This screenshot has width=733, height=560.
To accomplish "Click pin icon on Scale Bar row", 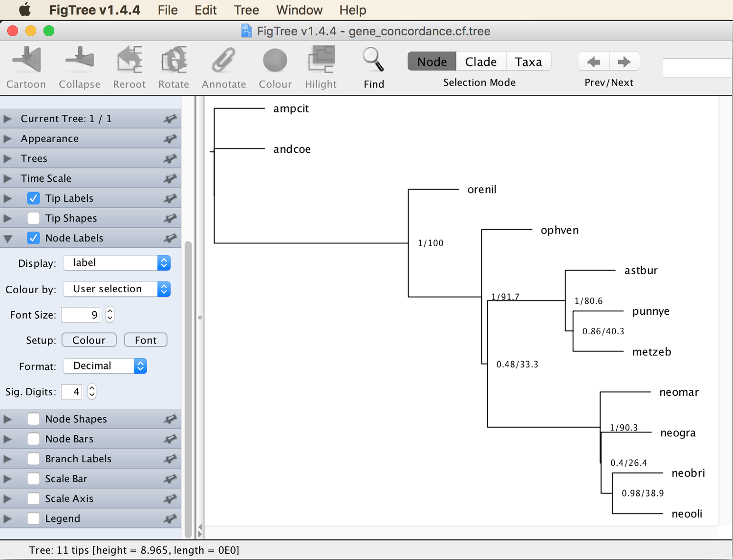I will (x=170, y=479).
